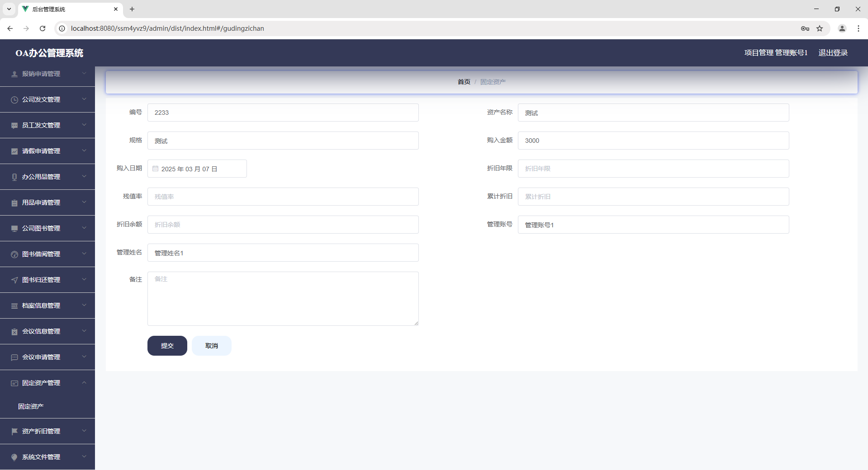Expand the 用品申请管理 menu
Viewport: 868px width, 470px height.
click(x=47, y=202)
